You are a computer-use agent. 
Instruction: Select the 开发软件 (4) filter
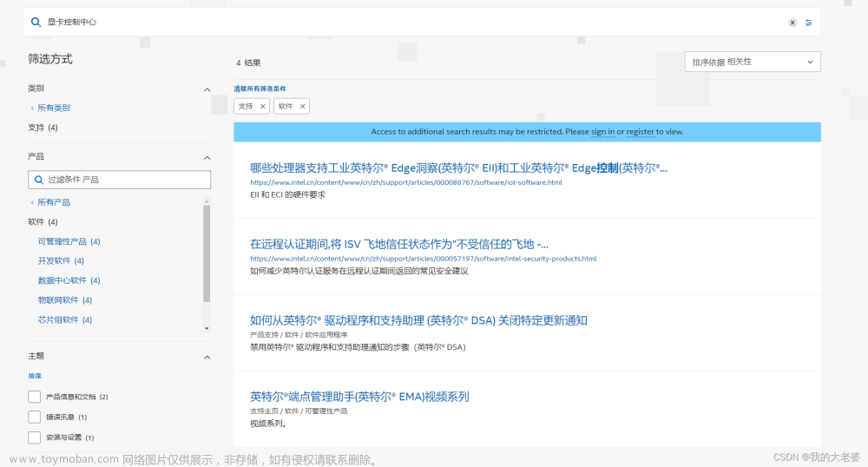pos(61,261)
